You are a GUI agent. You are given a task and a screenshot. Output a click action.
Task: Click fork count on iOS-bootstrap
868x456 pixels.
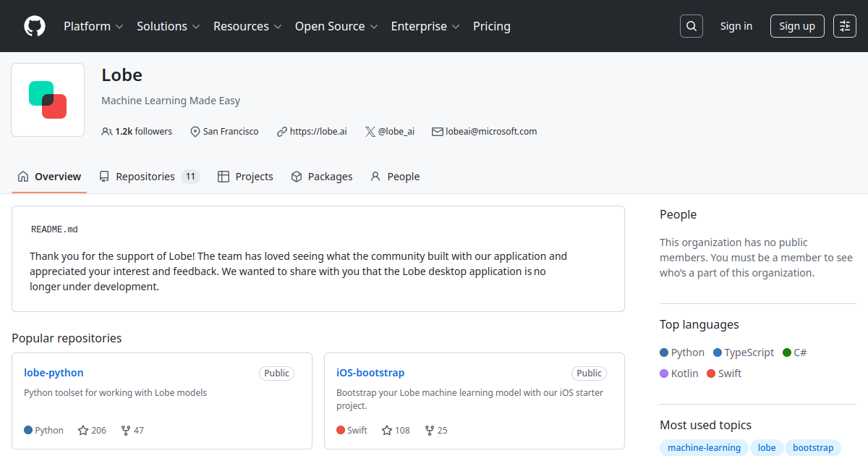coord(436,430)
